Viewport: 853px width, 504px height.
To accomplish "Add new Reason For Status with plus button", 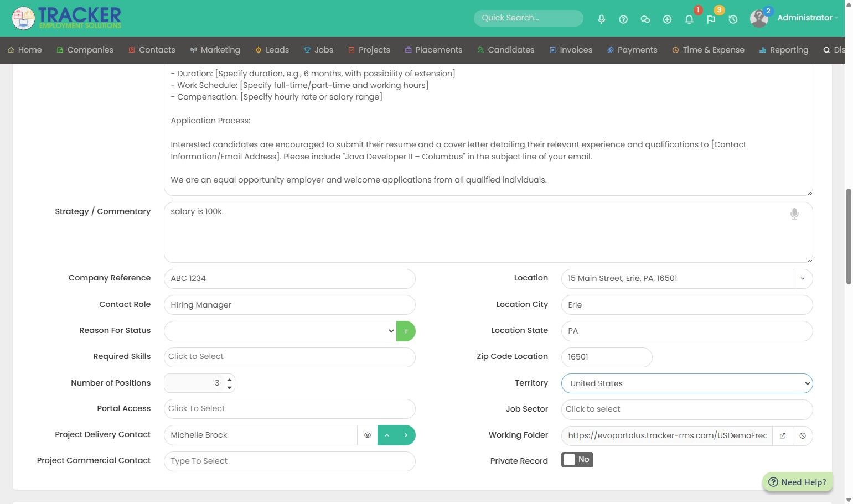I will [406, 331].
